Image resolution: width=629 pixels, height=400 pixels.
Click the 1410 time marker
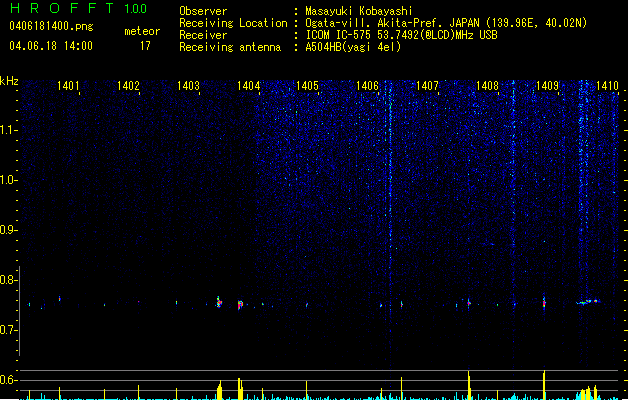pos(607,86)
